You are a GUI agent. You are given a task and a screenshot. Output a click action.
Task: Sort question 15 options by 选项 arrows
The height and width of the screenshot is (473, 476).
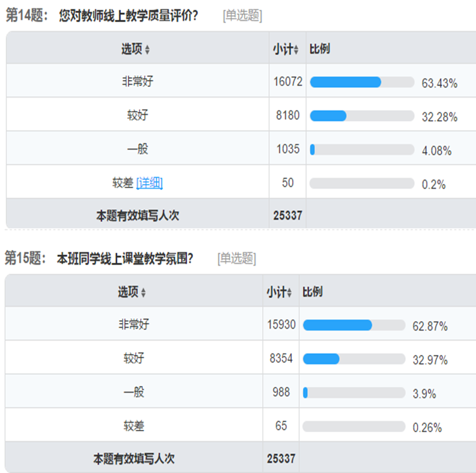[143, 293]
